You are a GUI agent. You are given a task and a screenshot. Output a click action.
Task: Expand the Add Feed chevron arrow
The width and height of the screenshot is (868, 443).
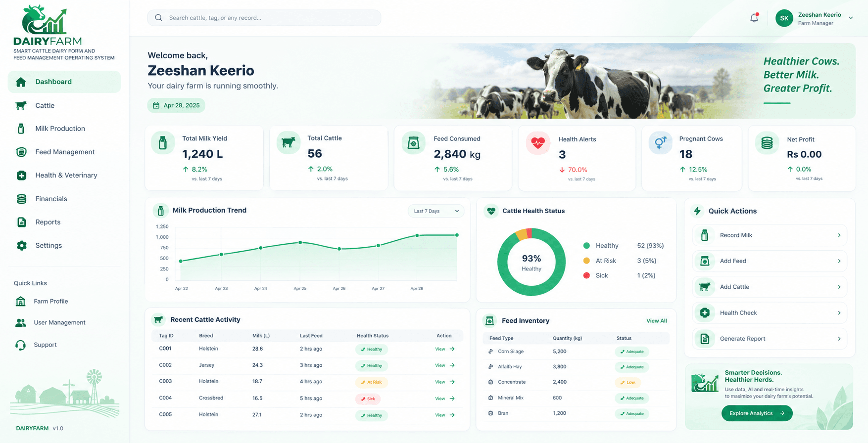839,261
